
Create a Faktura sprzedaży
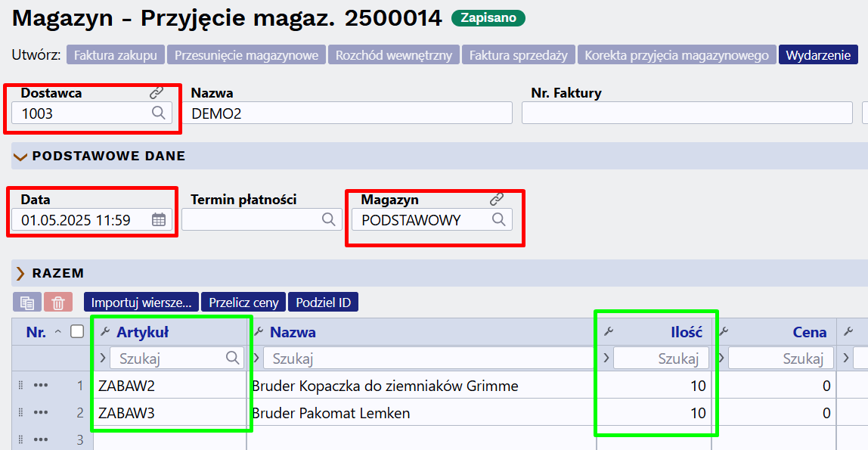click(x=519, y=54)
